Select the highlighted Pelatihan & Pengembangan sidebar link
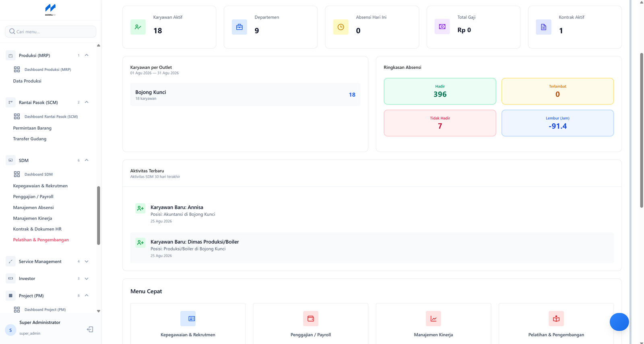This screenshot has height=344, width=644. [41, 240]
